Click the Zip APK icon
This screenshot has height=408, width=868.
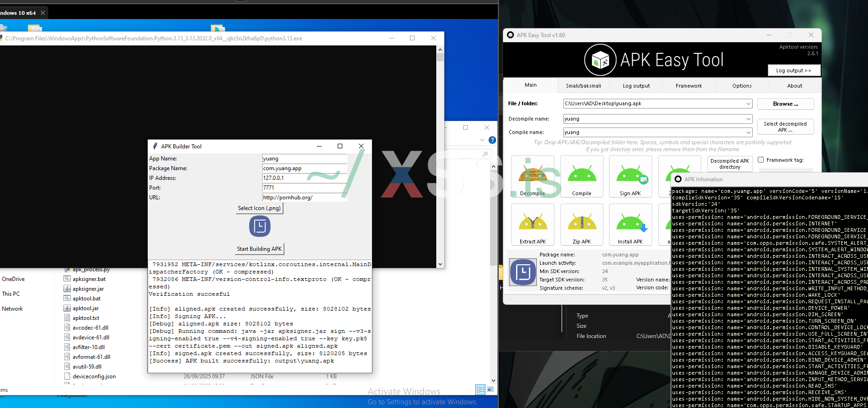coord(582,224)
